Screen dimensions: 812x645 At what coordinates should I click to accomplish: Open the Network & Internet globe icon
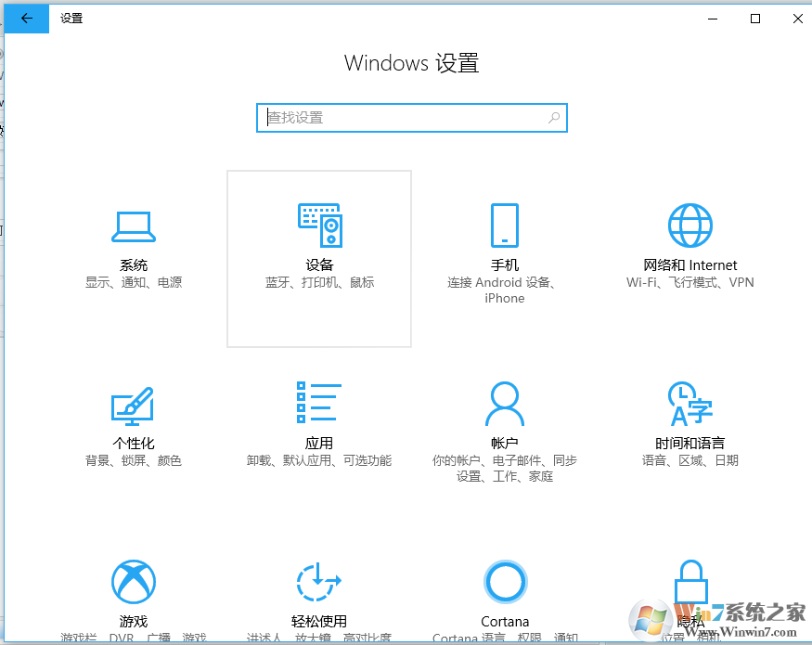click(x=690, y=226)
